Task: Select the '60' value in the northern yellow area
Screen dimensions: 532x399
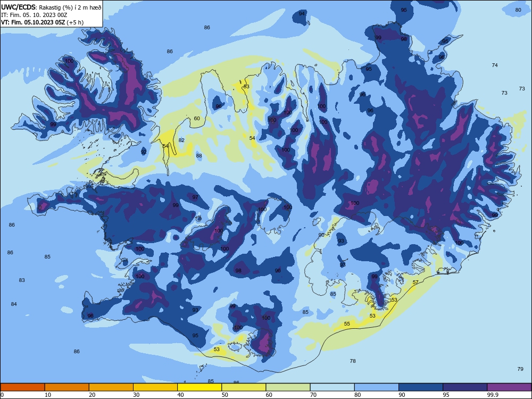Action: [x=197, y=119]
